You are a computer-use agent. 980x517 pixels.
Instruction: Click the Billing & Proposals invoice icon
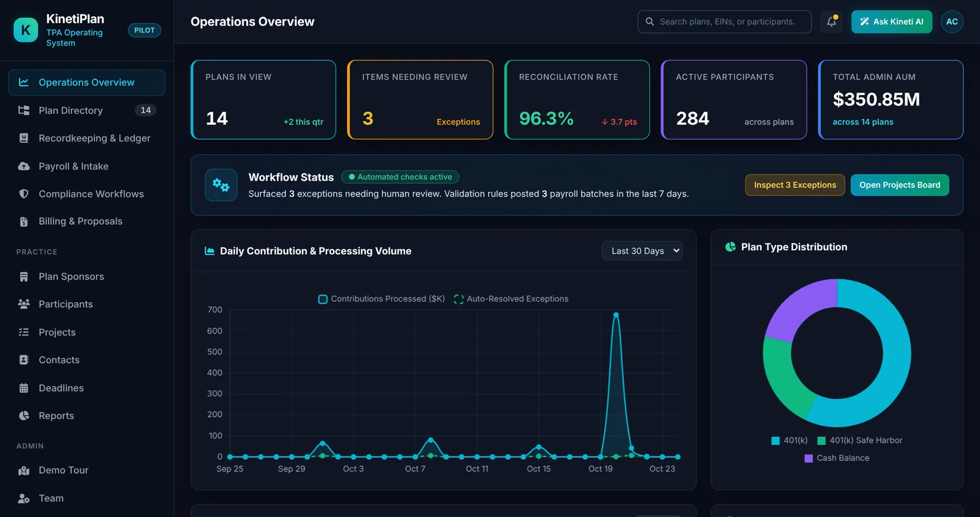click(24, 222)
